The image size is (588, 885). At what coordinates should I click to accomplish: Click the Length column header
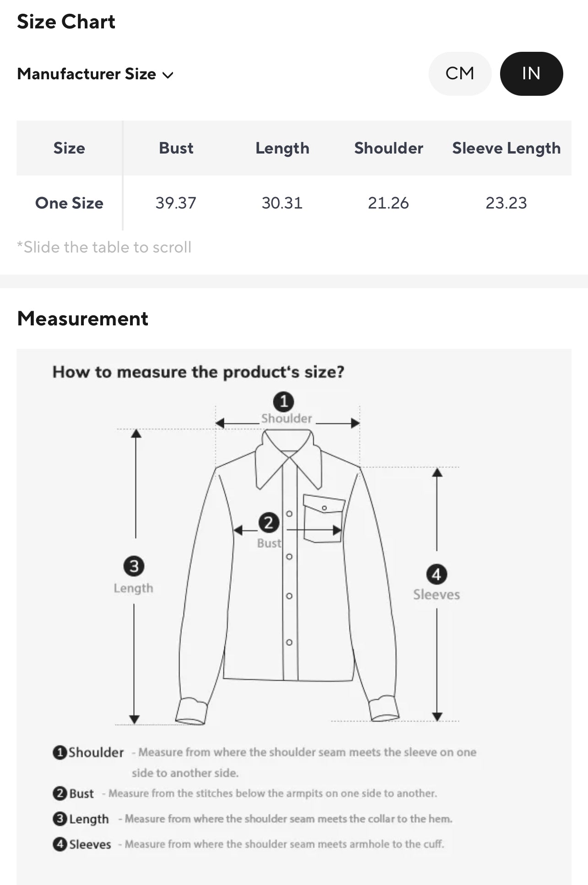(282, 148)
